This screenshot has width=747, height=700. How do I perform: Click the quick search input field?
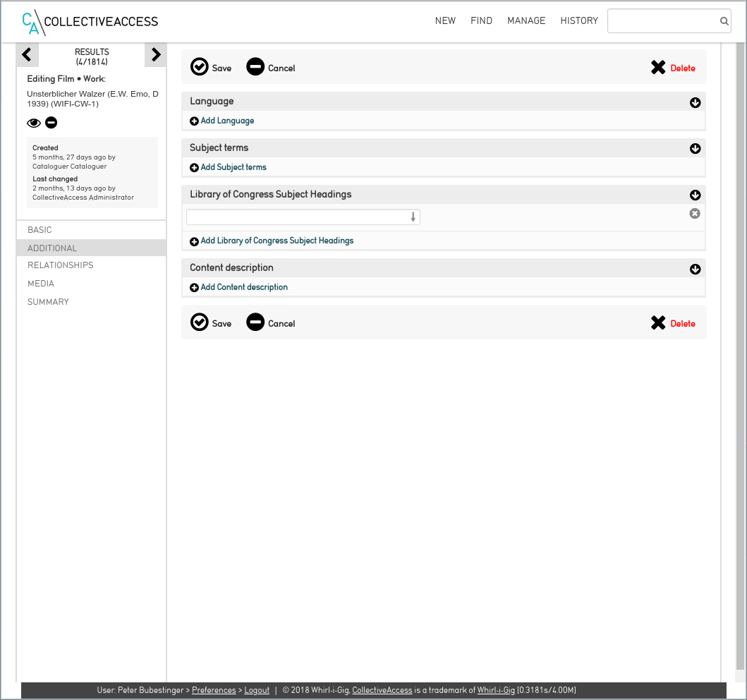[x=663, y=21]
